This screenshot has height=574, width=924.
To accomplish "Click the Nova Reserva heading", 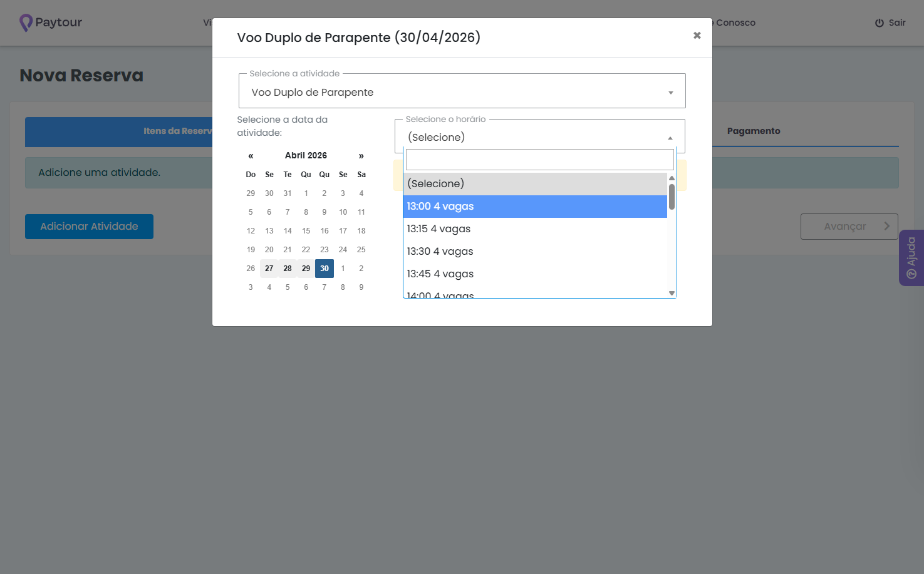I will pos(81,75).
